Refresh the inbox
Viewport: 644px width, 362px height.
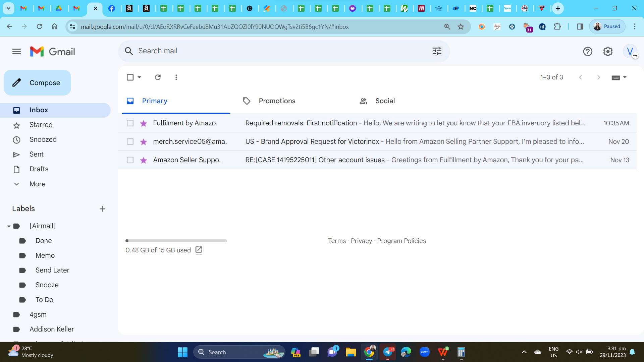point(158,77)
